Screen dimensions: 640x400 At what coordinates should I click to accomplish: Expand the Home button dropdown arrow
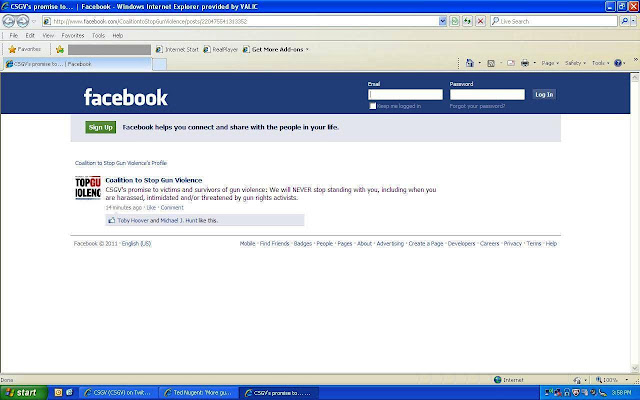[x=480, y=63]
